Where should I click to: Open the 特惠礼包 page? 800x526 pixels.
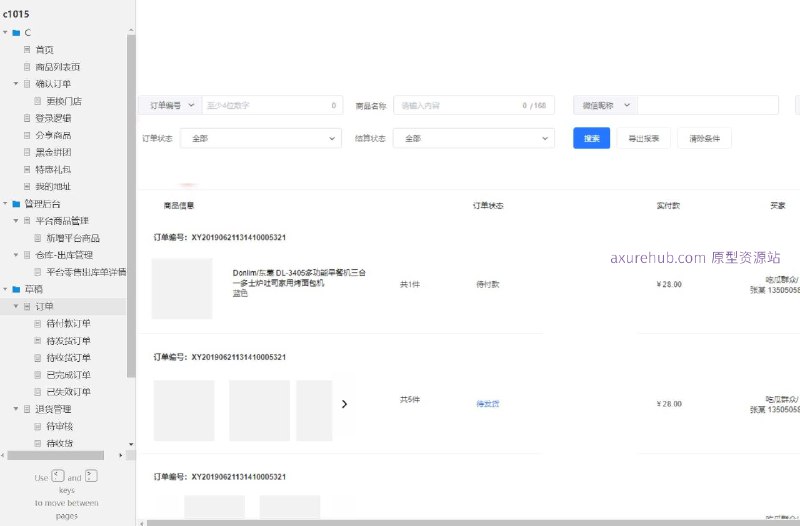[53, 169]
